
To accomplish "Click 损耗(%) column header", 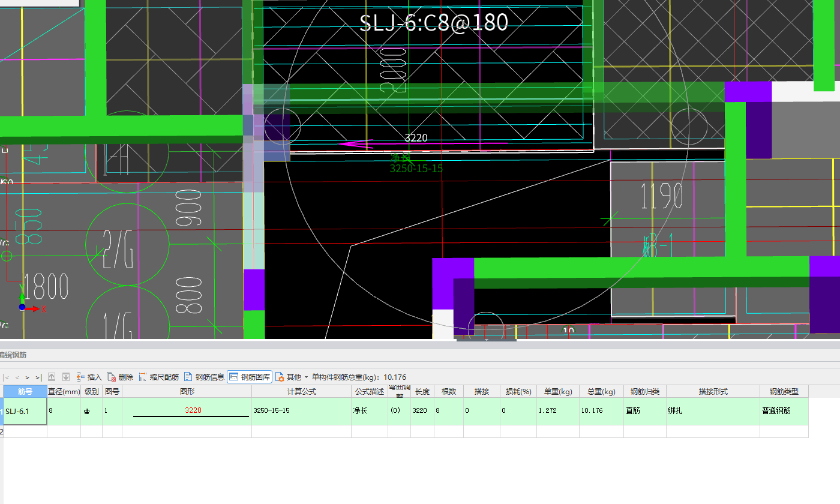I will coord(518,391).
